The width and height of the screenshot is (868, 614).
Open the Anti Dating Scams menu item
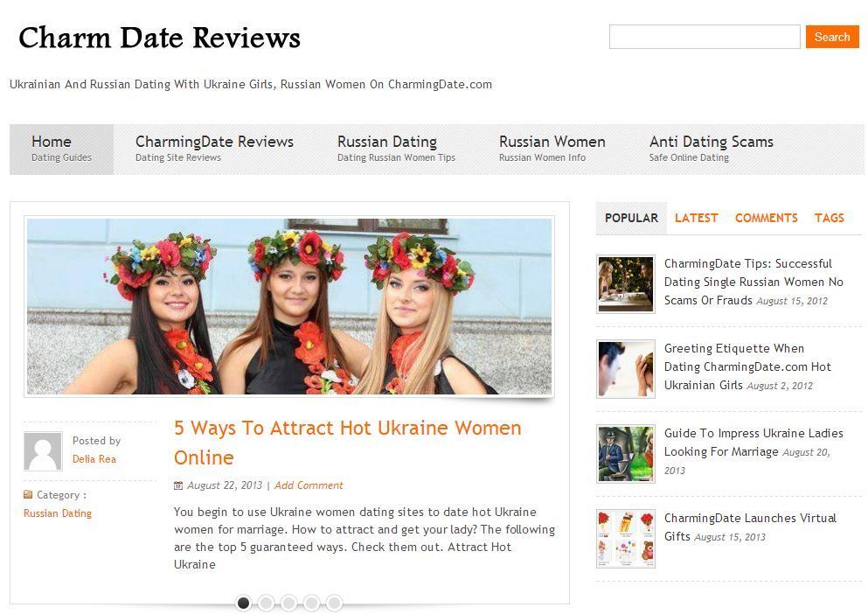pos(711,149)
